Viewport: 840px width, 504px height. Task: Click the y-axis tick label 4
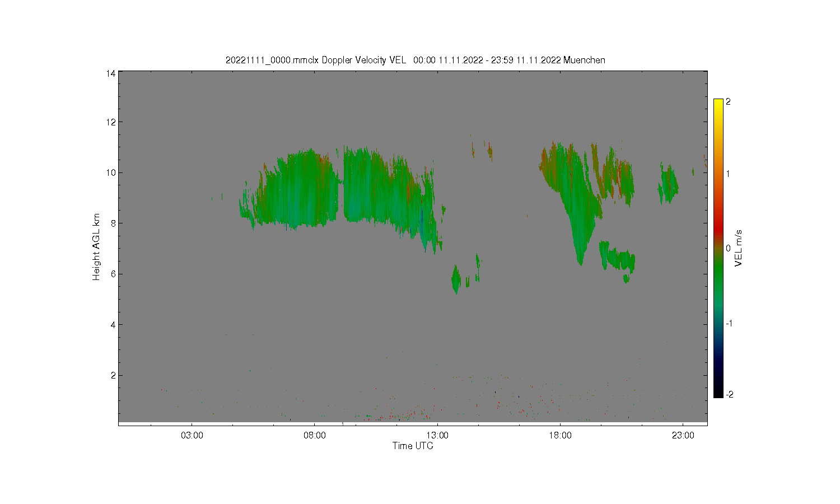[x=113, y=325]
